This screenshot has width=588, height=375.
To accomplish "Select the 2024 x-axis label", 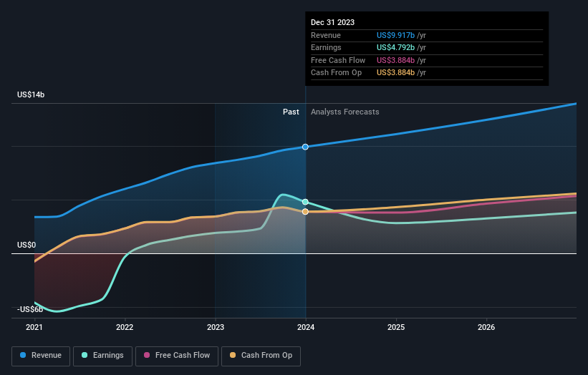I will click(306, 327).
